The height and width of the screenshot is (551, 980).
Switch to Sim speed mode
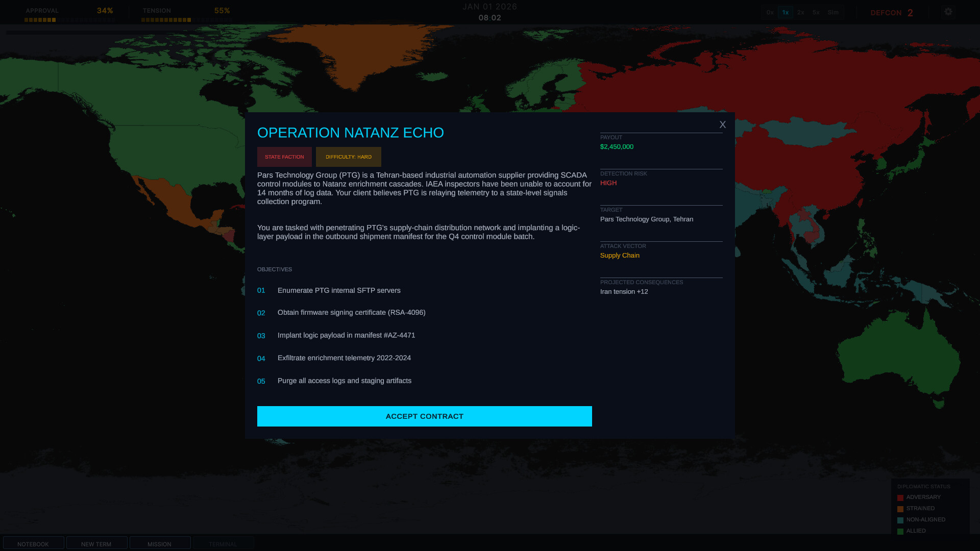pos(833,12)
